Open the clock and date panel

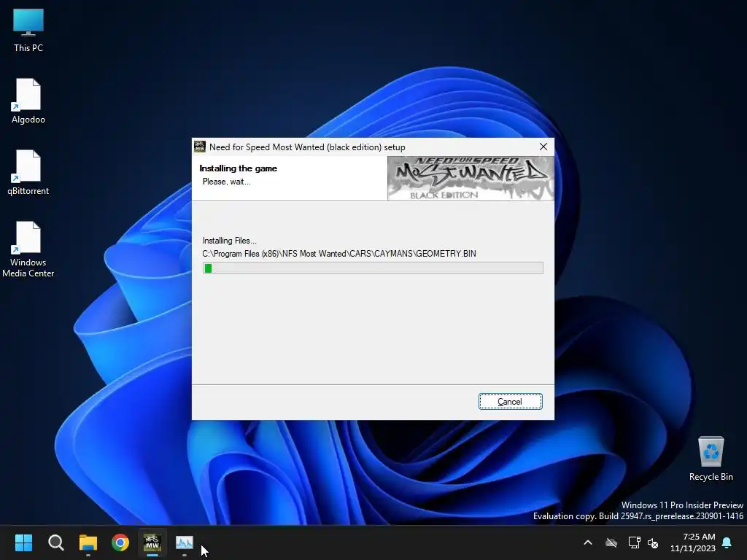coord(693,542)
